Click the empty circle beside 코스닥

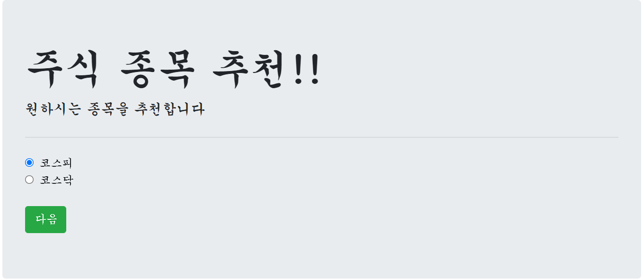29,180
